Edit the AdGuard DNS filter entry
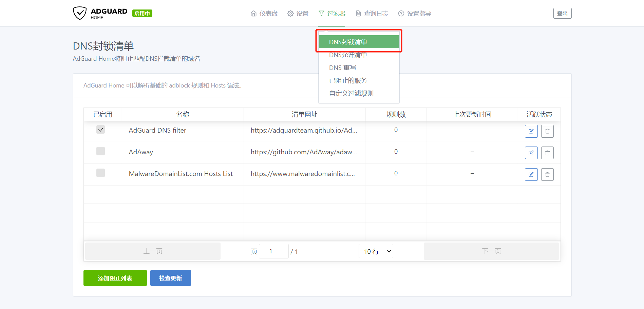The width and height of the screenshot is (644, 309). tap(531, 131)
